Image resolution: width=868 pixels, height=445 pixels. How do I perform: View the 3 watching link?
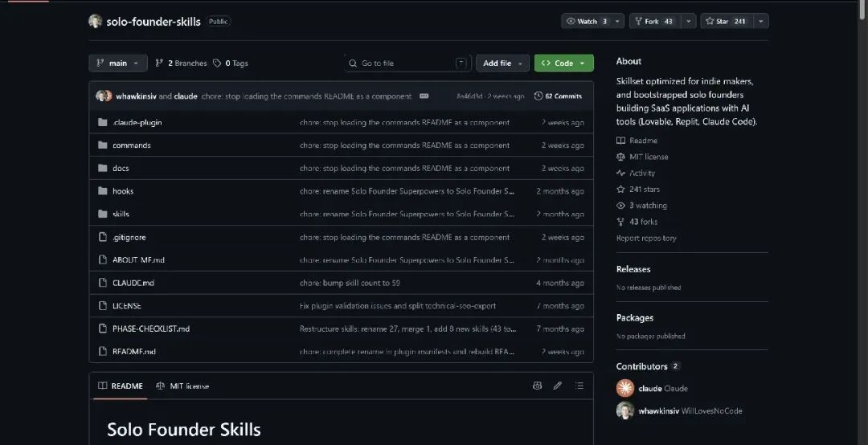point(641,206)
